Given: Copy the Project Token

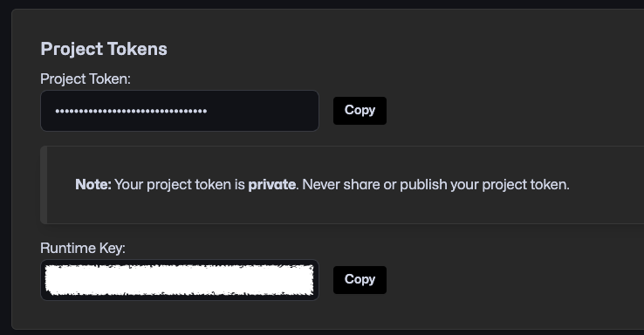Looking at the screenshot, I should 360,111.
